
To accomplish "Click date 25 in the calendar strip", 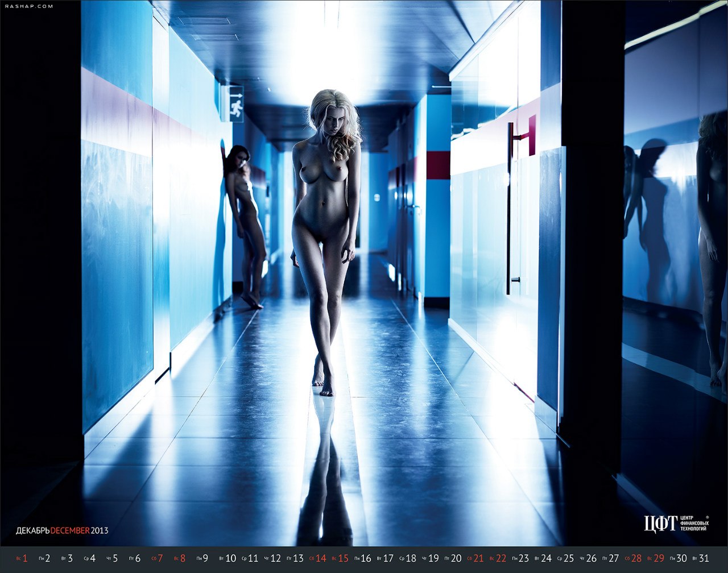I will click(x=568, y=558).
